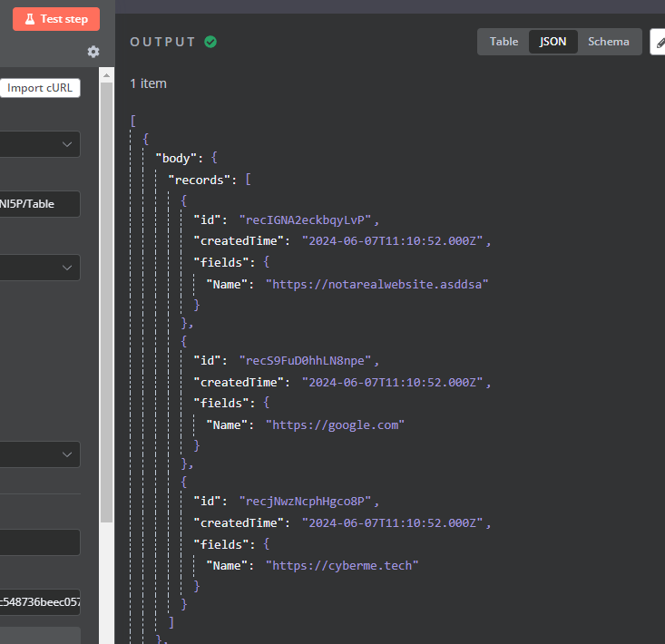
Task: Click the URL field ending in NI5P/Table
Action: pyautogui.click(x=40, y=204)
